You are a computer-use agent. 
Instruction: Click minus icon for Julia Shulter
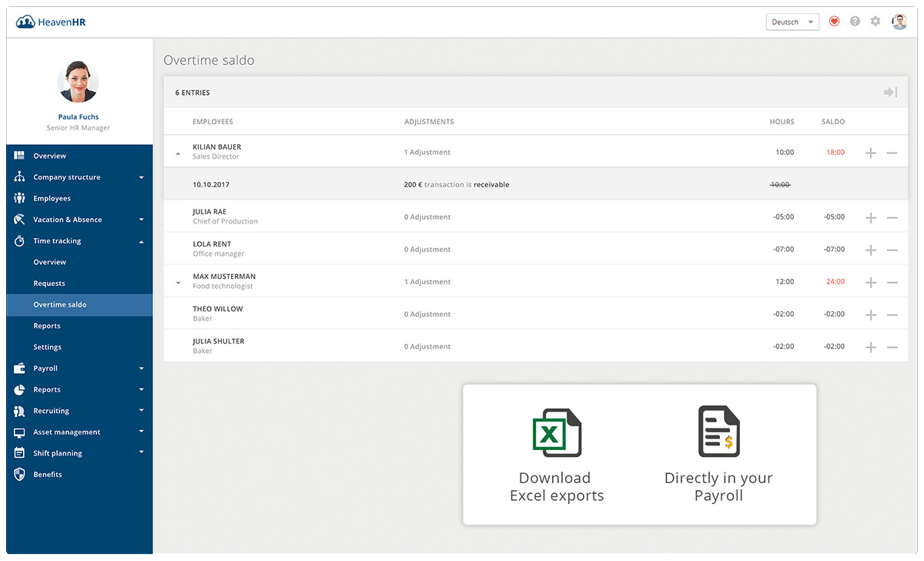[892, 347]
